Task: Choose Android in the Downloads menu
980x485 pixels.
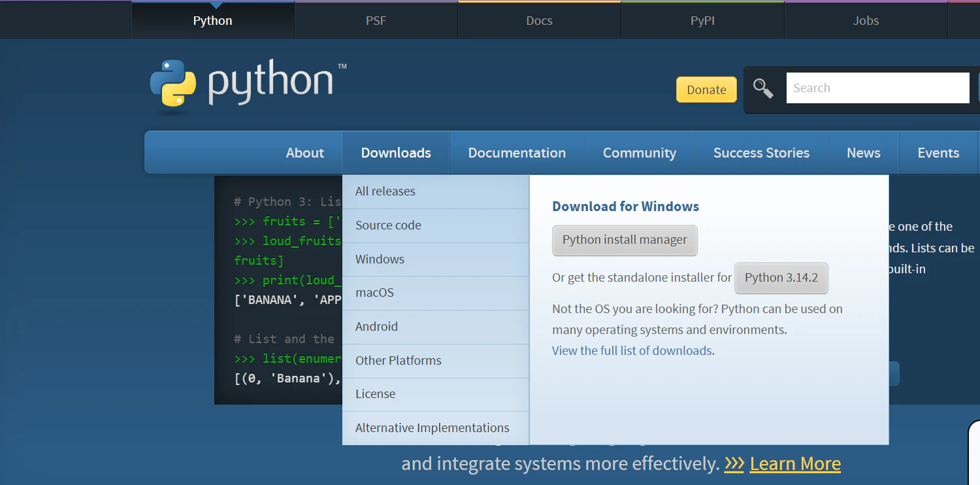Action: (x=436, y=327)
